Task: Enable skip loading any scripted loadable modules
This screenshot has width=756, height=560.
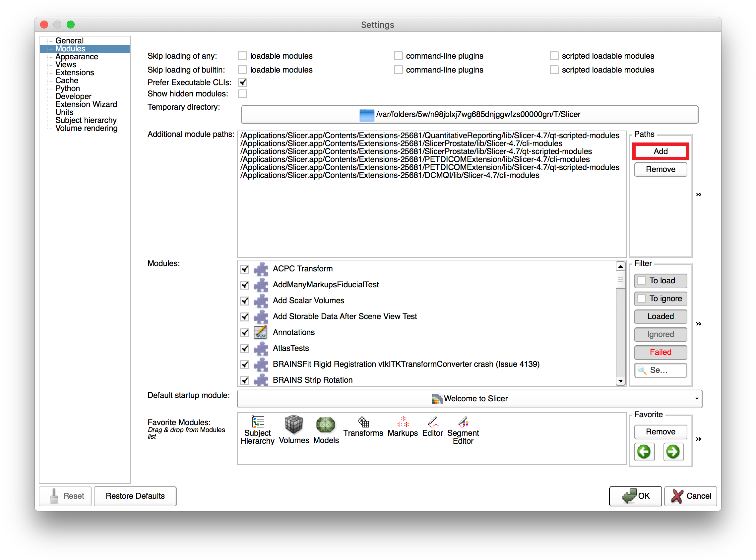Action: (x=554, y=56)
